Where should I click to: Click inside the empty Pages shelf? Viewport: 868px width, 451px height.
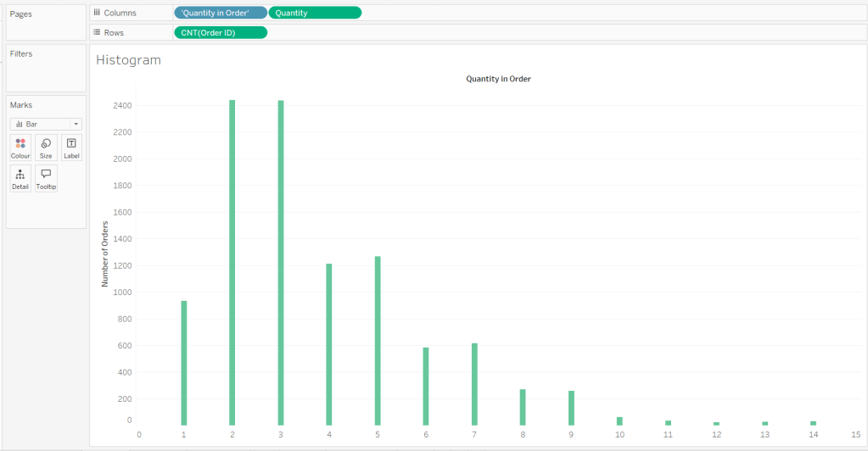pos(46,27)
